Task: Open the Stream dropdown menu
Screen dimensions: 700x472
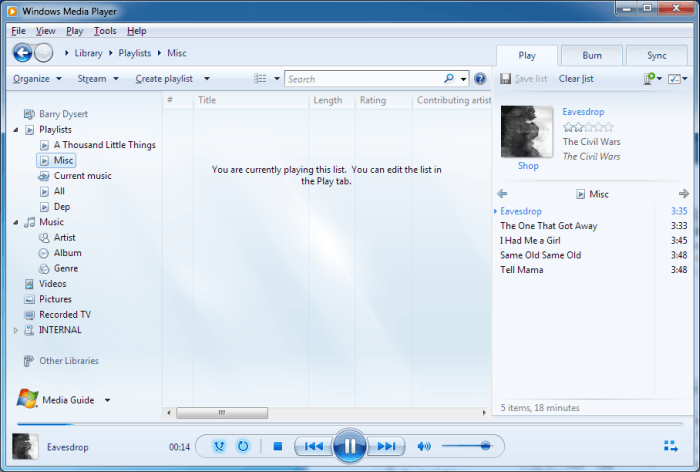Action: pyautogui.click(x=98, y=79)
